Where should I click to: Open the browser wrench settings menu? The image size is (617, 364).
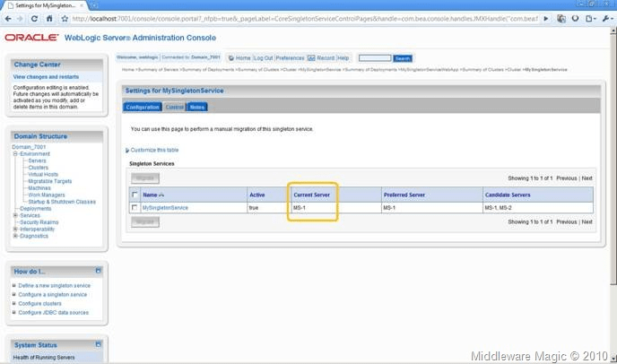point(607,19)
